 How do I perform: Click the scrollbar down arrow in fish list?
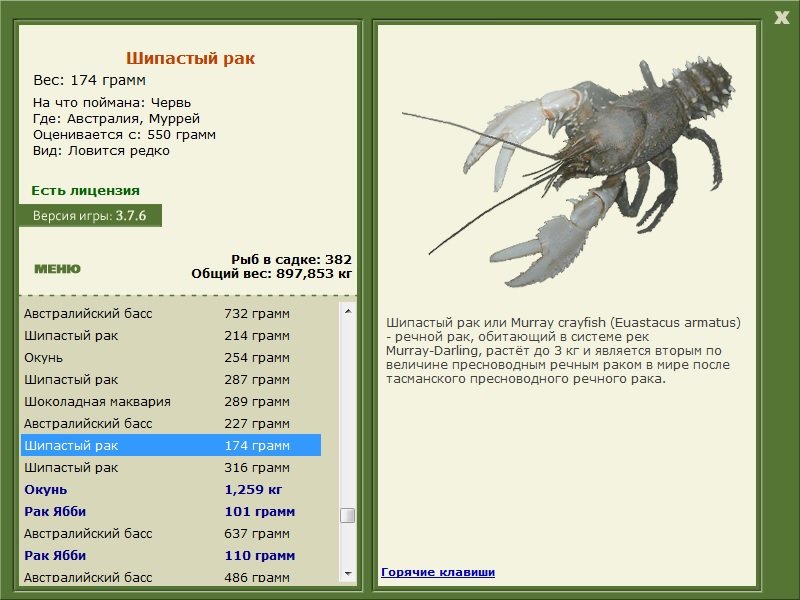coord(348,574)
